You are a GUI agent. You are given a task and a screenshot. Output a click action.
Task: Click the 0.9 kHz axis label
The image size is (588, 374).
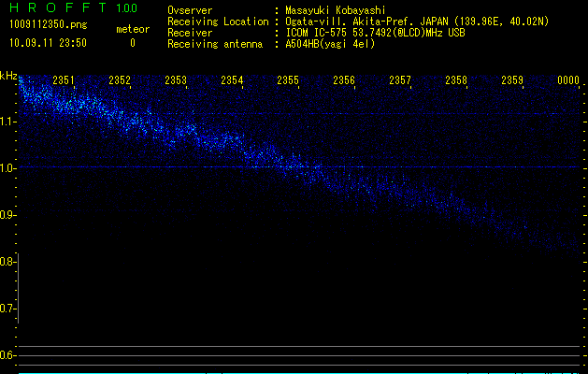tap(7, 215)
